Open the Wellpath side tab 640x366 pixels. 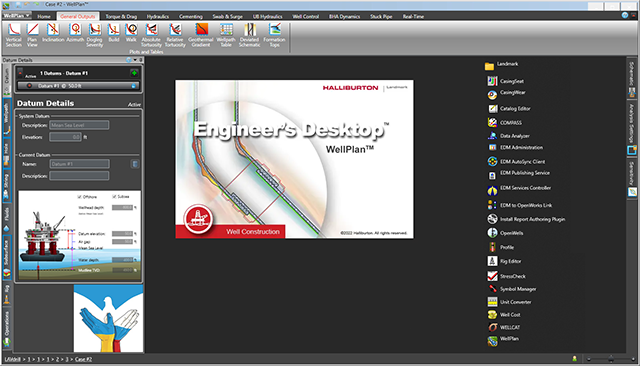[7, 118]
